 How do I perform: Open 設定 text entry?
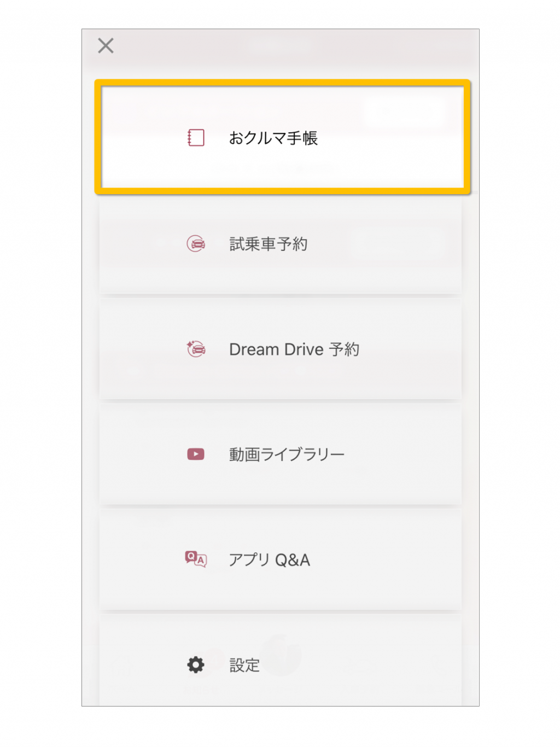pos(244,665)
